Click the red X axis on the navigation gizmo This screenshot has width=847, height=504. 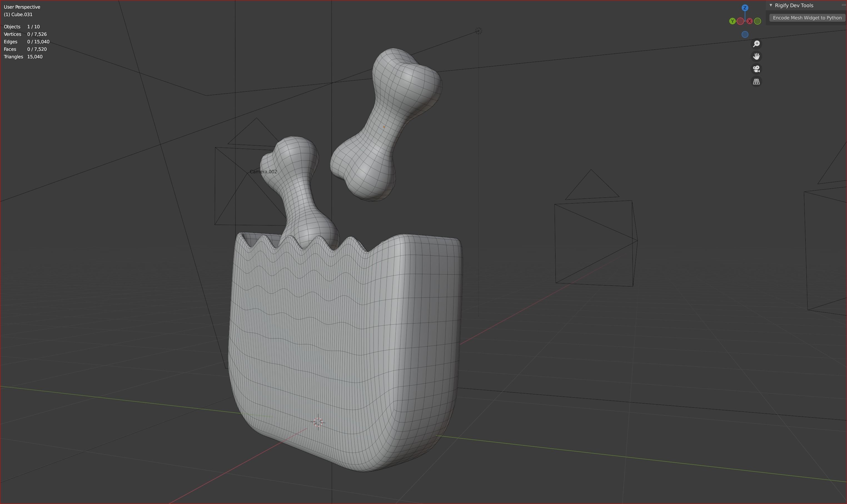(x=749, y=21)
